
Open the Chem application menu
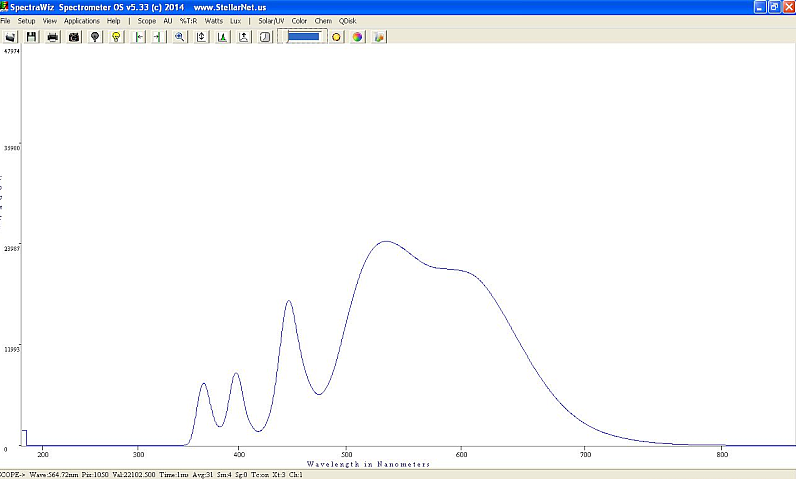323,21
